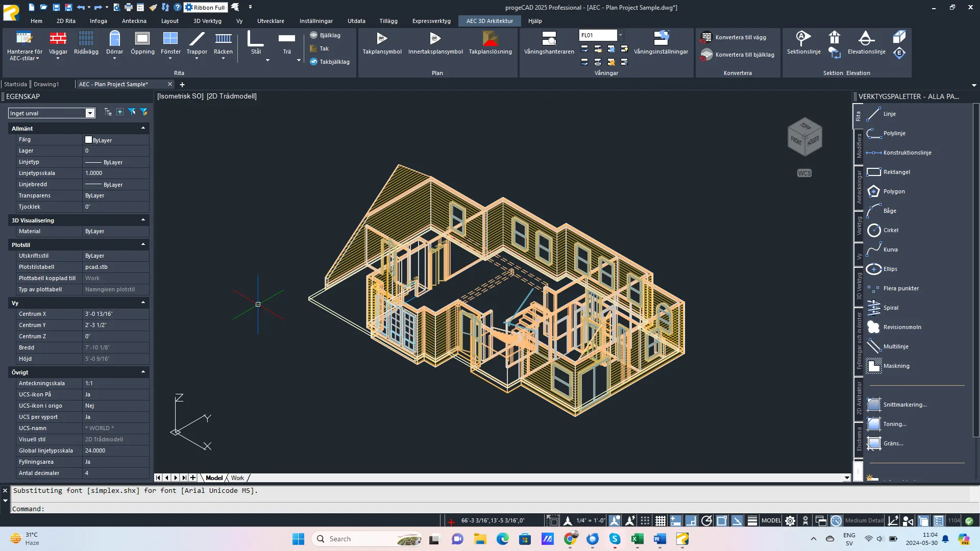The width and height of the screenshot is (980, 551).
Task: Switch to the AEC 3D Arkitektur ribbon tab
Action: pos(488,21)
